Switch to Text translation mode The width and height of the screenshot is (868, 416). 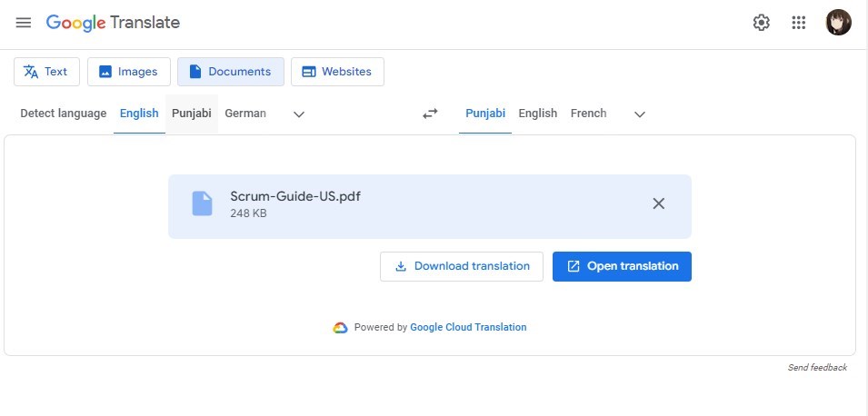point(46,72)
